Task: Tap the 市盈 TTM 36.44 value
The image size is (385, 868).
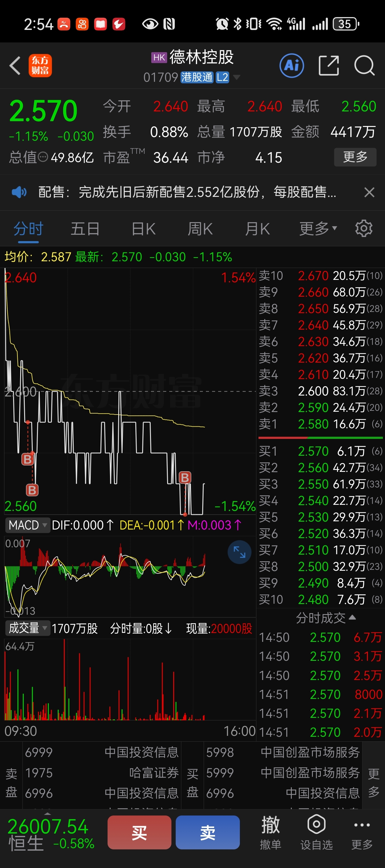Action: [170, 157]
